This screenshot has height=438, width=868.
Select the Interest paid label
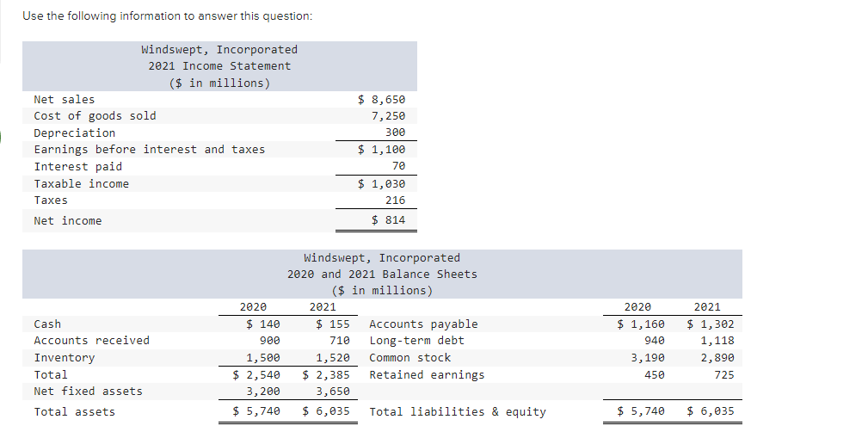(78, 167)
